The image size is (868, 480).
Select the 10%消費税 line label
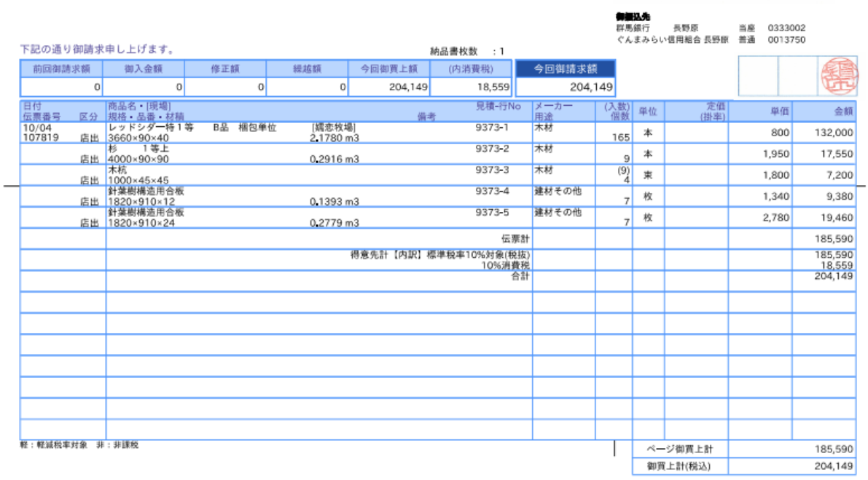tap(505, 266)
